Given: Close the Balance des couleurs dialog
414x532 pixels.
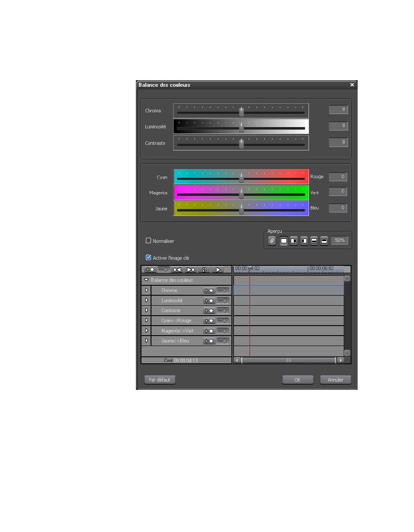Looking at the screenshot, I should [352, 85].
